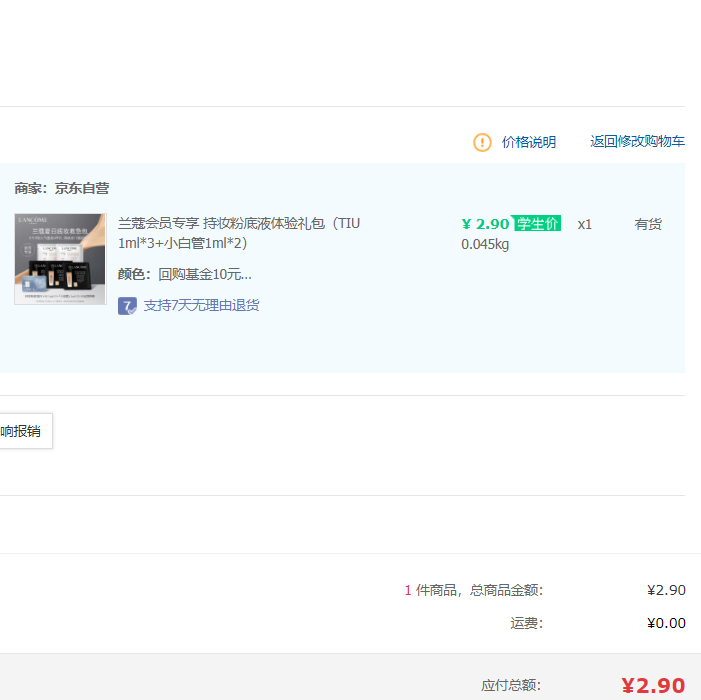Click the 应付总额 total payable label
This screenshot has width=701, height=700.
coord(511,685)
